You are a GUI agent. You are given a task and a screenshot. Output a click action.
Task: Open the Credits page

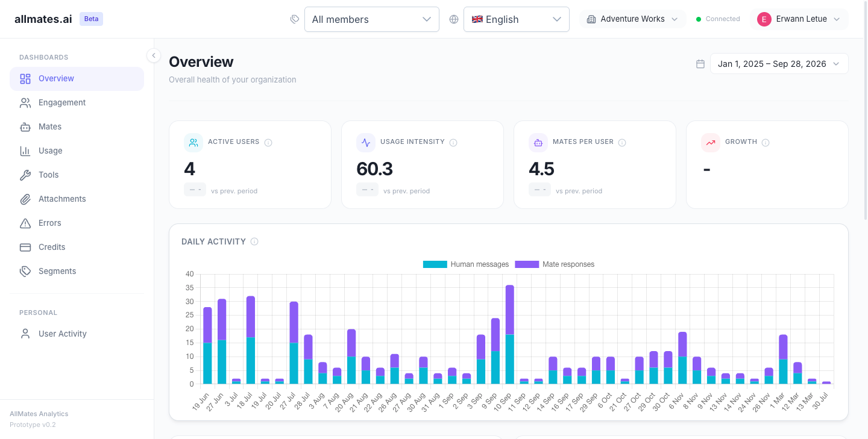(x=77, y=248)
